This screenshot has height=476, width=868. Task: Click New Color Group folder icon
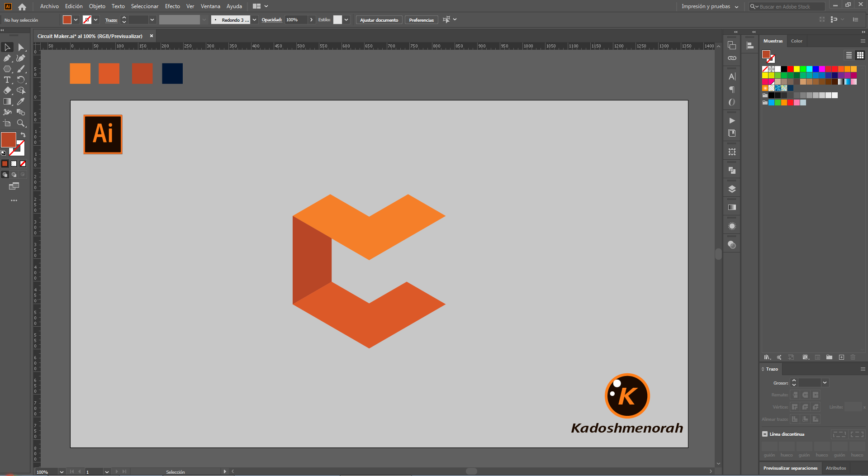tap(829, 357)
